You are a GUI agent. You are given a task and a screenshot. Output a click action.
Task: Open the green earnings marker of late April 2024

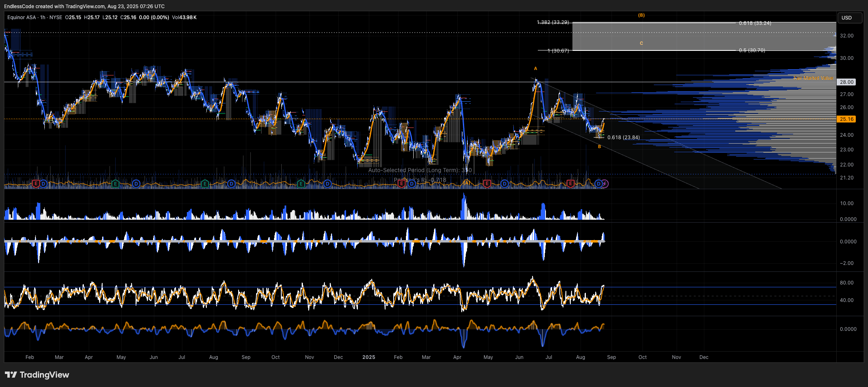click(x=115, y=184)
